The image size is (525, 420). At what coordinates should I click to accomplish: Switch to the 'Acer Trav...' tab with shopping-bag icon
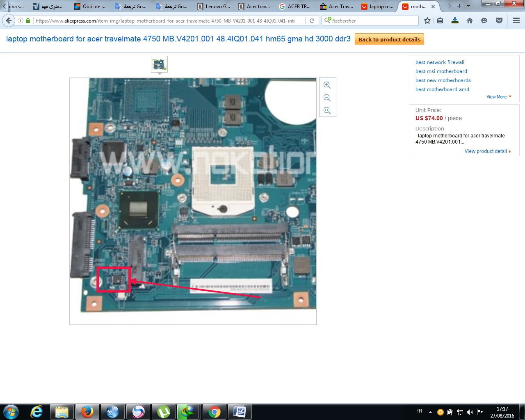336,7
